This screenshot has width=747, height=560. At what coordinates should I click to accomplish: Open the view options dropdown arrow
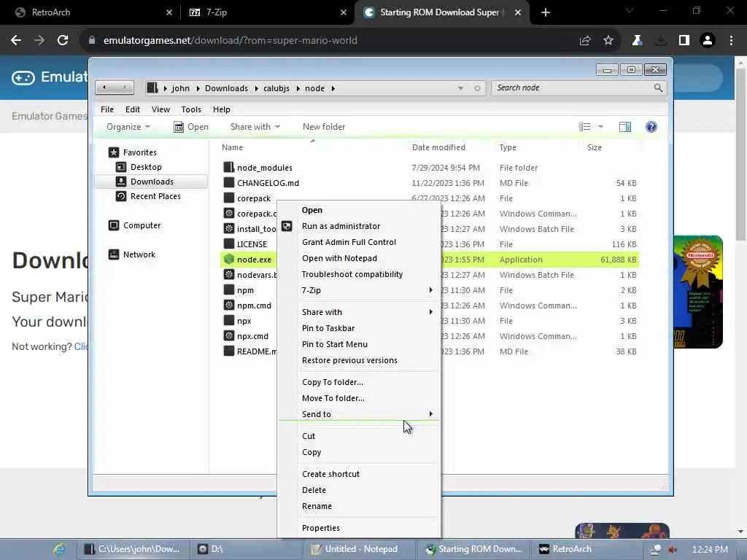coord(600,127)
